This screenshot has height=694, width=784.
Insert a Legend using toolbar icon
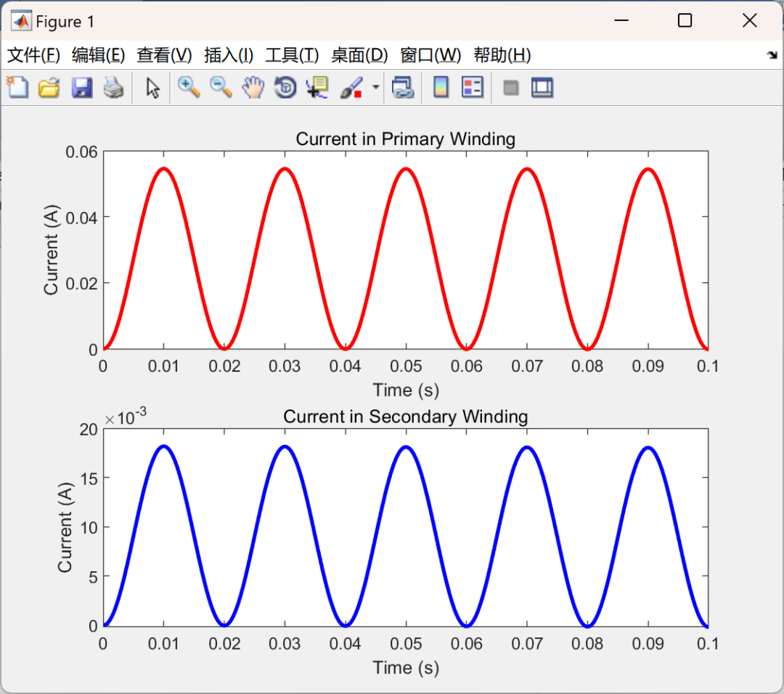point(473,88)
